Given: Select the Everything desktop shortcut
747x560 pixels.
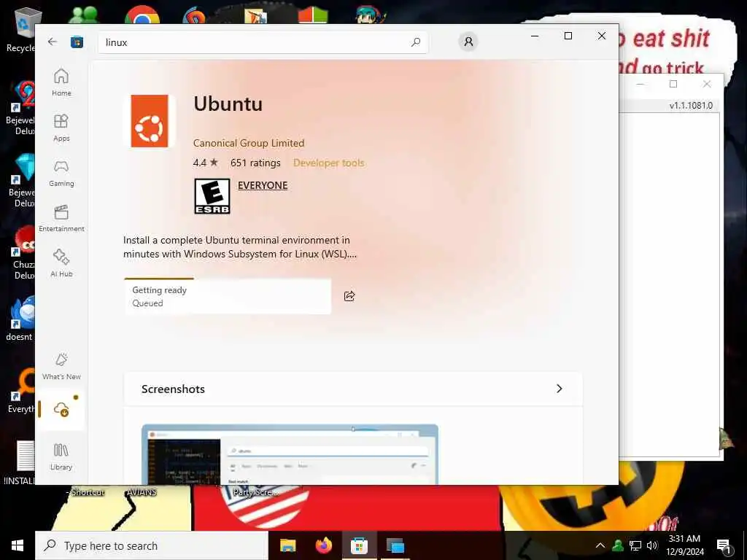Looking at the screenshot, I should 21,391.
